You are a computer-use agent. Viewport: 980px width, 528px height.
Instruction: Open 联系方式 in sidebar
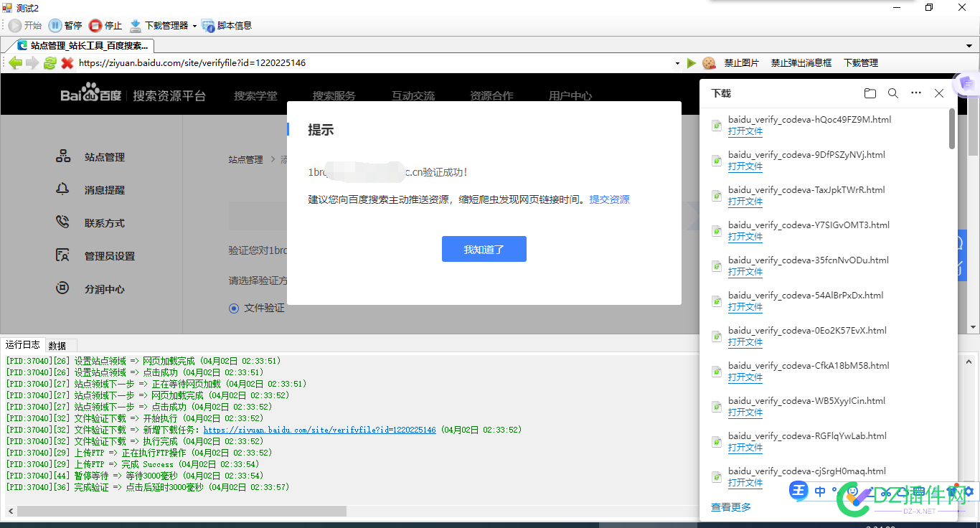105,223
